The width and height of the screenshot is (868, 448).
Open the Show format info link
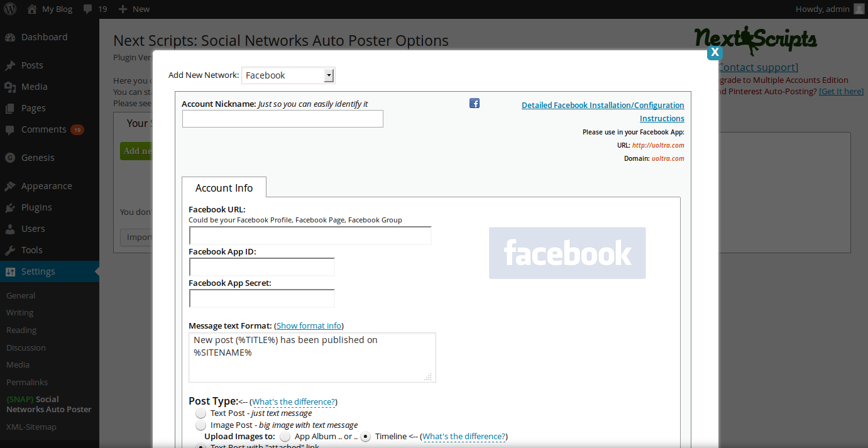tap(309, 325)
